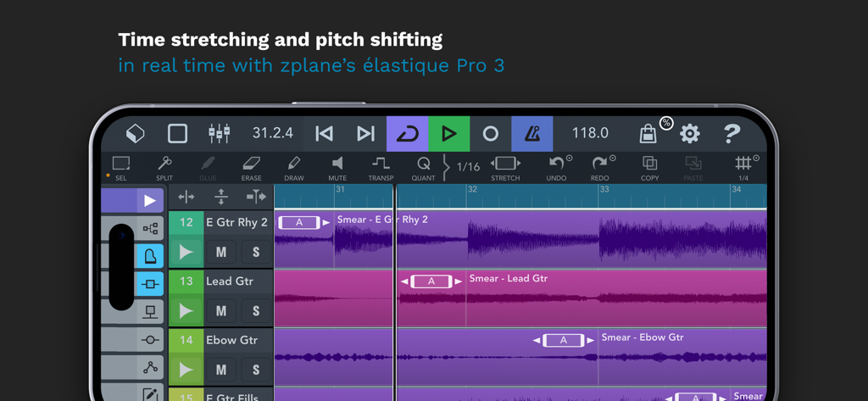Select the STRETCH tool

[x=505, y=169]
